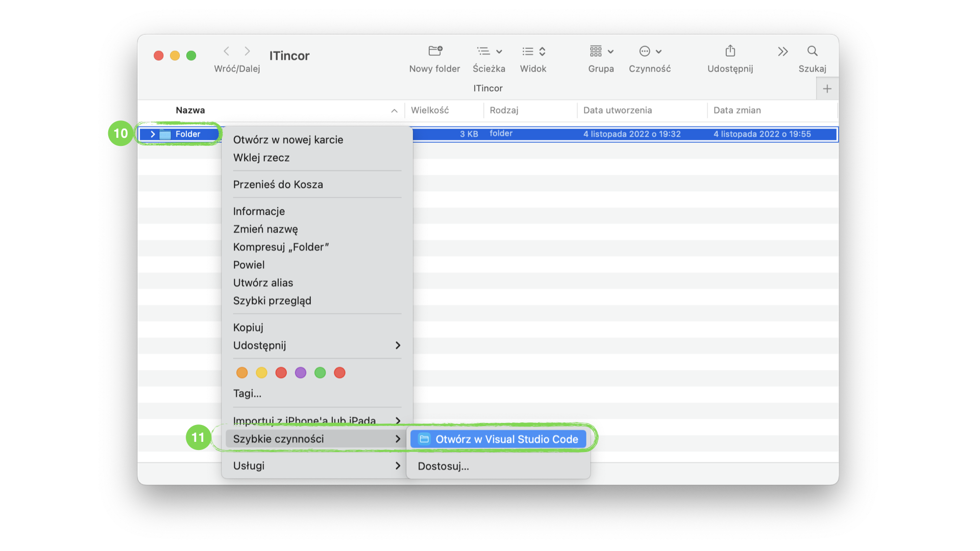
Task: Select Kopiuj in context menu
Action: [248, 328]
